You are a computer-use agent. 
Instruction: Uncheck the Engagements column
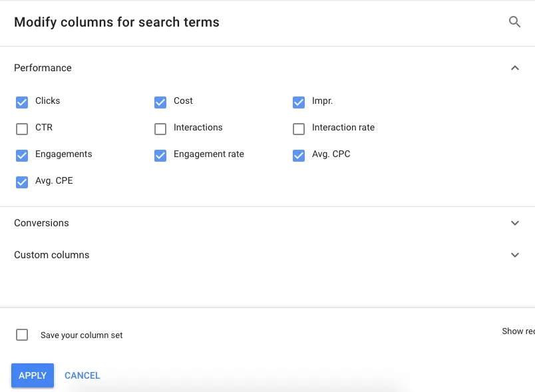point(22,154)
